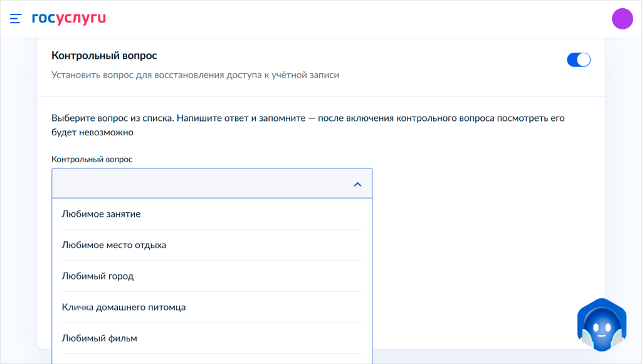Go to the Госуслуги home logo
This screenshot has height=364, width=642.
[69, 18]
